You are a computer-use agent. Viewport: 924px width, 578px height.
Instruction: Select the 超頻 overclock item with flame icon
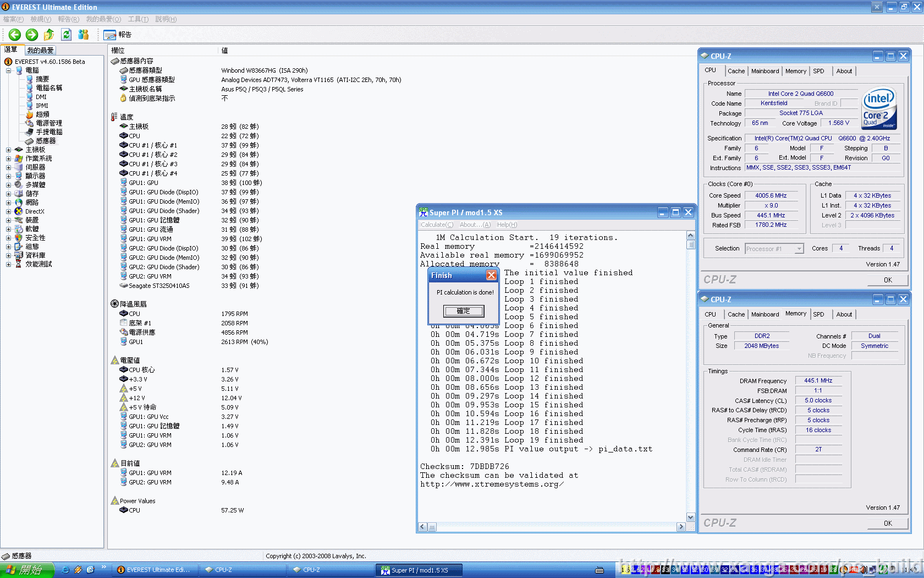(x=42, y=114)
